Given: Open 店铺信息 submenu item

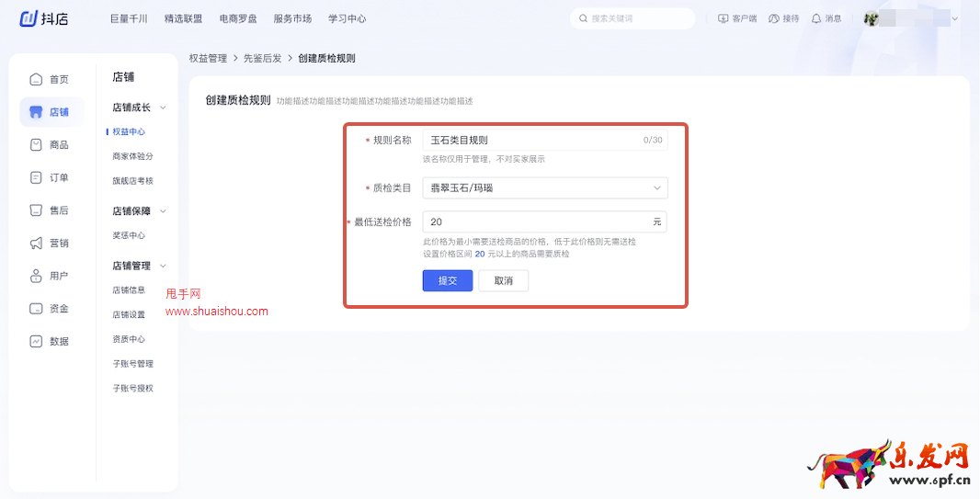Looking at the screenshot, I should pos(129,289).
